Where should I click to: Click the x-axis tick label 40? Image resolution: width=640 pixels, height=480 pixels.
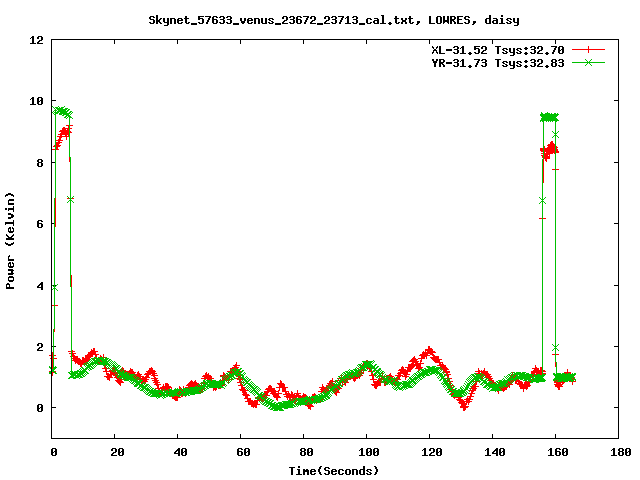(x=180, y=452)
